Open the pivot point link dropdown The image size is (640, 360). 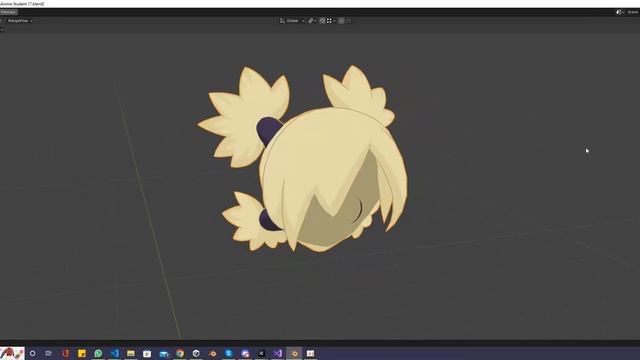coord(312,20)
